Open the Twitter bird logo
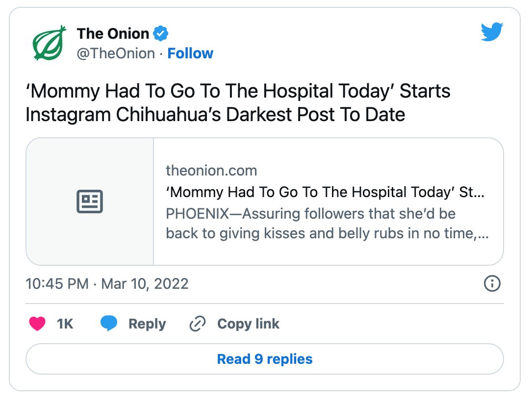 pyautogui.click(x=492, y=32)
